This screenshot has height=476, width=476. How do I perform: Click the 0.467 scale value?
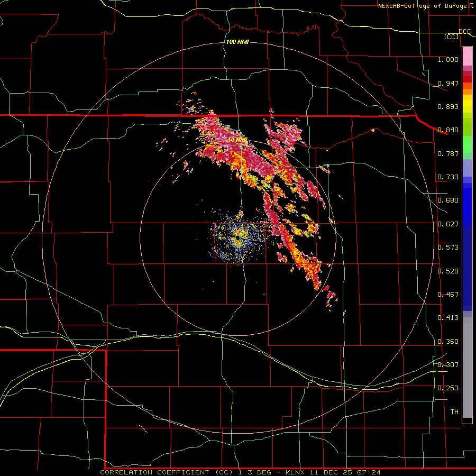448,295
